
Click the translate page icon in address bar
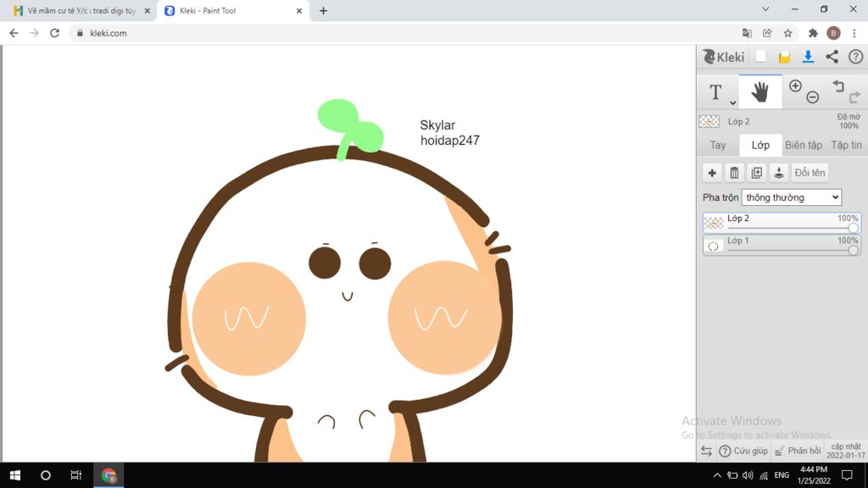pyautogui.click(x=748, y=33)
